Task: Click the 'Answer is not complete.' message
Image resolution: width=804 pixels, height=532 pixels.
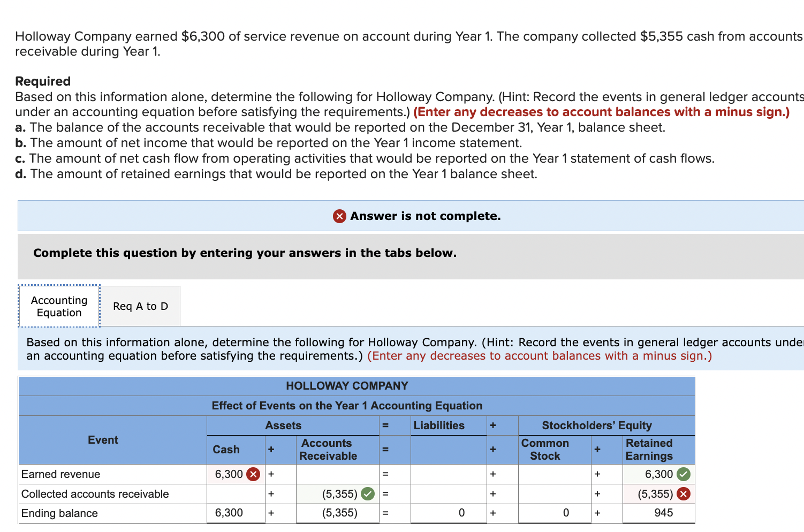Action: [426, 216]
